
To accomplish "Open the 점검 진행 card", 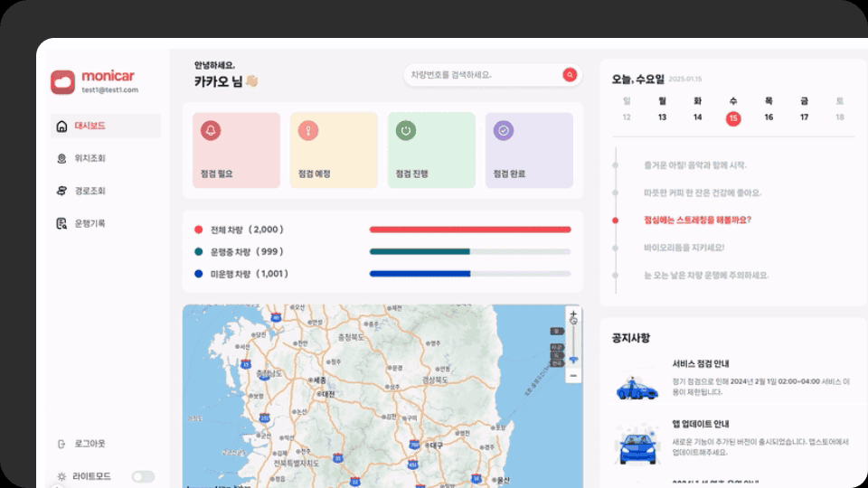I will tap(431, 151).
